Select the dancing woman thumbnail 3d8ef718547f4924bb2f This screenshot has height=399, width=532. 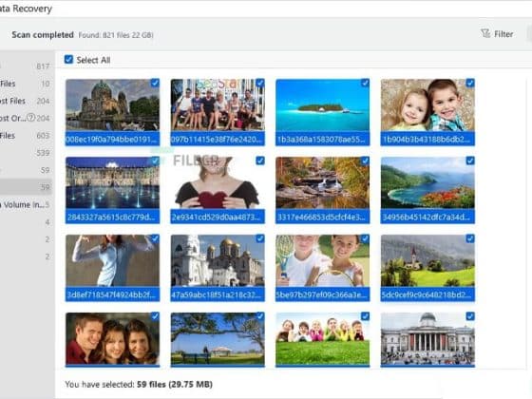pos(112,260)
